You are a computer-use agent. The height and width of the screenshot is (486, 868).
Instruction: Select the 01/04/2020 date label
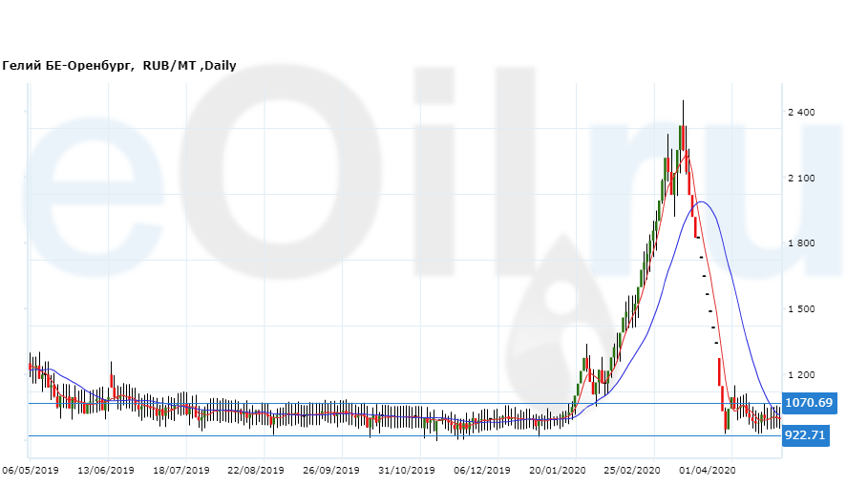tap(708, 471)
